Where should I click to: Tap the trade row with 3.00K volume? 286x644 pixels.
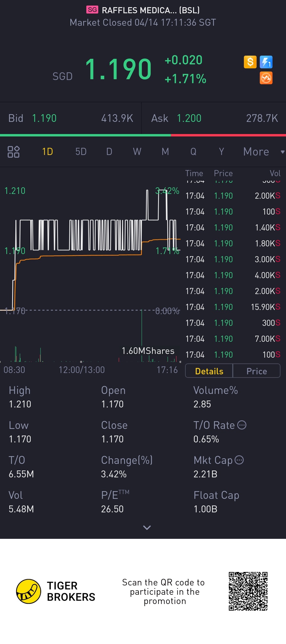[x=233, y=259]
